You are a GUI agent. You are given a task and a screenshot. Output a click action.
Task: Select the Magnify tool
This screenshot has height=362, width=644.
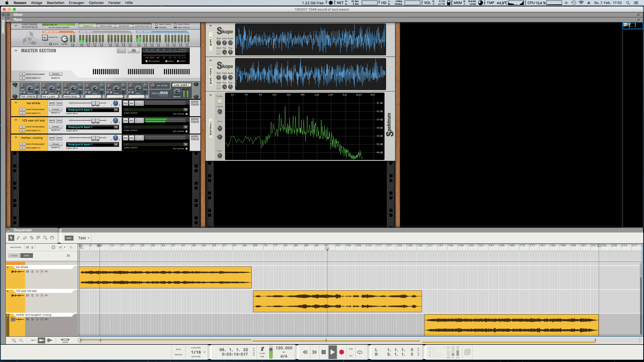click(x=45, y=238)
